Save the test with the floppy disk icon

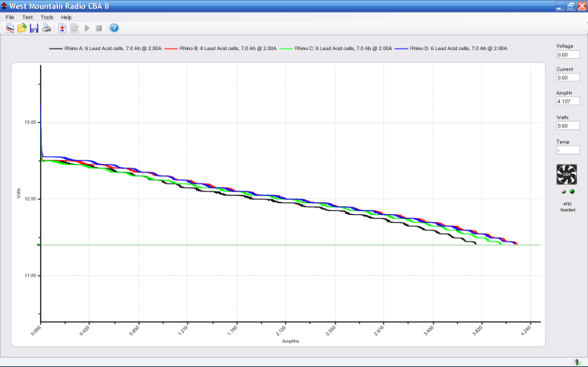click(x=34, y=28)
